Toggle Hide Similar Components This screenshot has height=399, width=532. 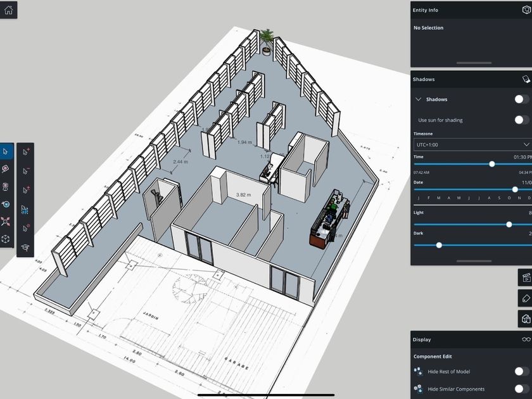pos(521,389)
